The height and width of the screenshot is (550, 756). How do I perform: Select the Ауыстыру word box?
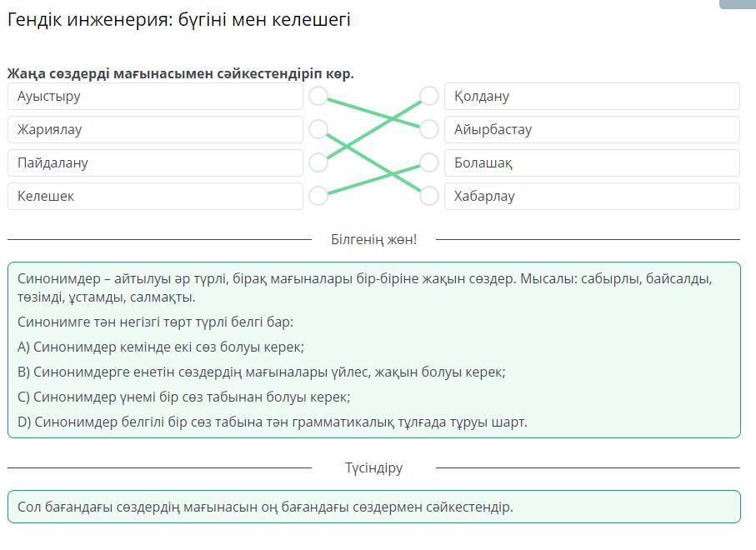coord(155,96)
